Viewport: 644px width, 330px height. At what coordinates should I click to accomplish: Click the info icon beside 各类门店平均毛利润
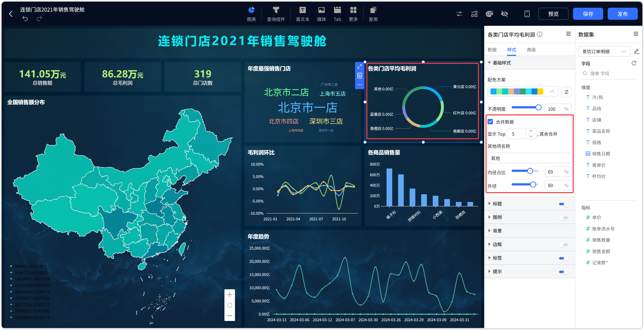point(540,34)
